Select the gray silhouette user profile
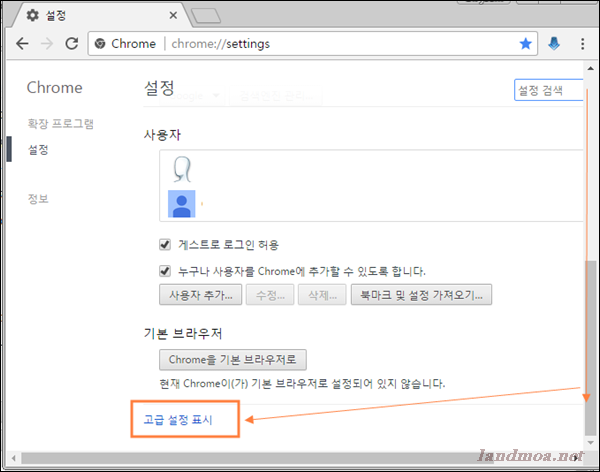The width and height of the screenshot is (600, 472). 182,169
